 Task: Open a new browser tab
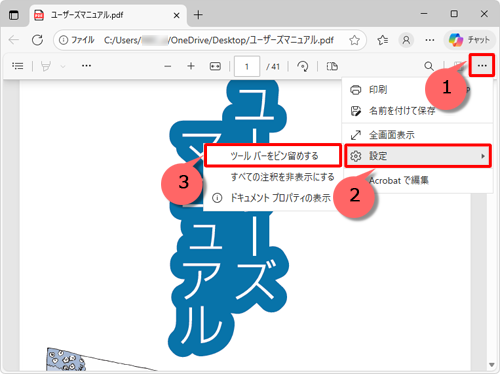[x=198, y=15]
